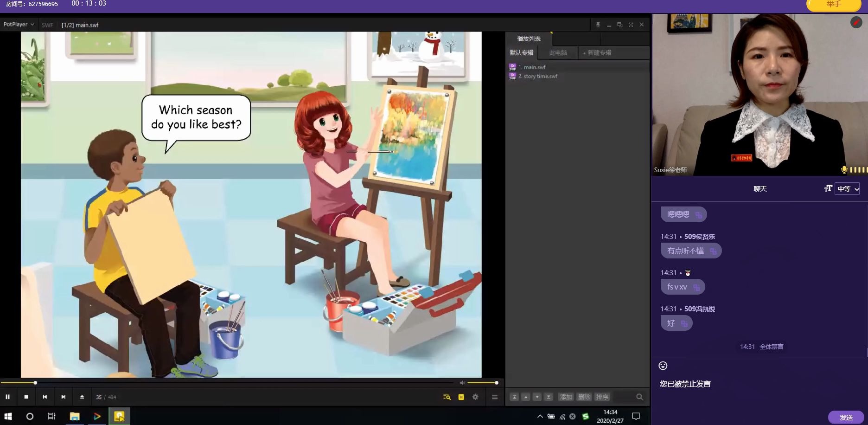This screenshot has width=868, height=425.
Task: Open the colorful play app on the taskbar
Action: point(97,416)
